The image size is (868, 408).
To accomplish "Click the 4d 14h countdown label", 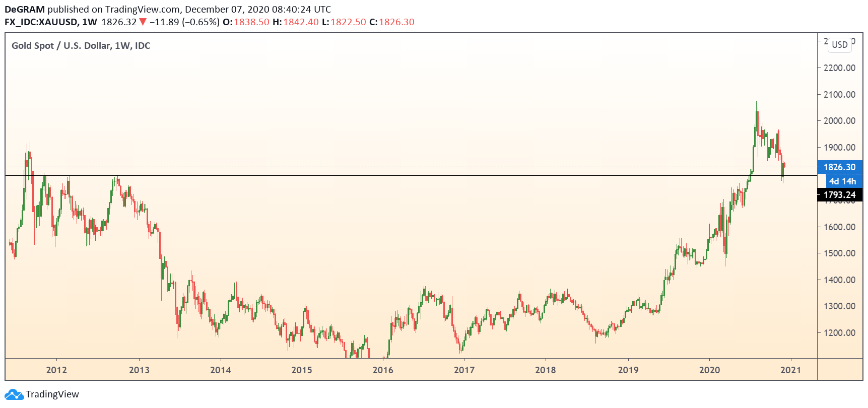I will point(843,181).
